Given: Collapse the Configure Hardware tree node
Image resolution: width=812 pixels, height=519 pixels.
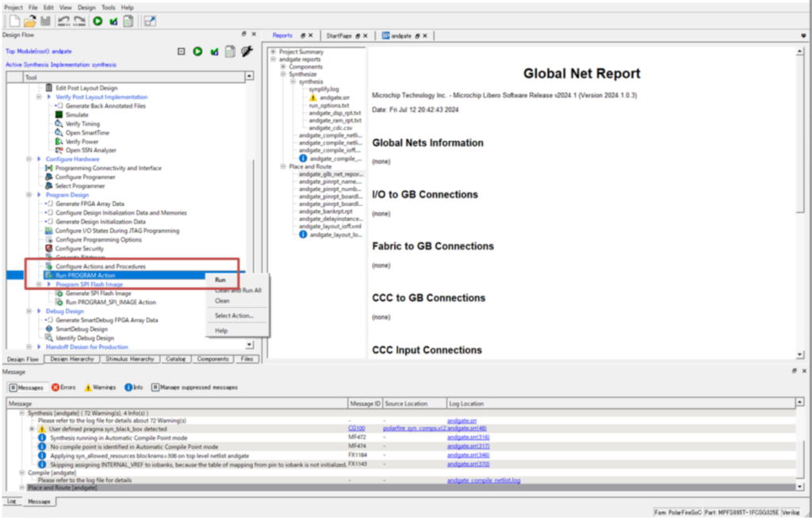Looking at the screenshot, I should pyautogui.click(x=29, y=159).
